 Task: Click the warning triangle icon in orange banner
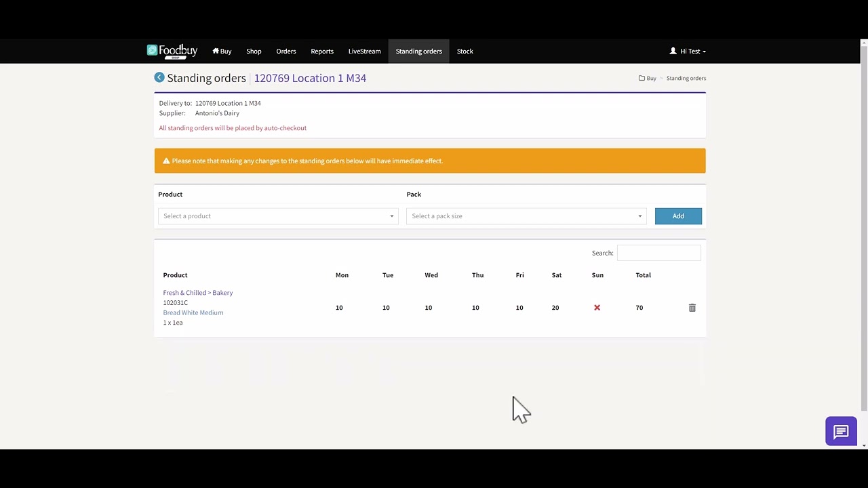click(x=166, y=161)
